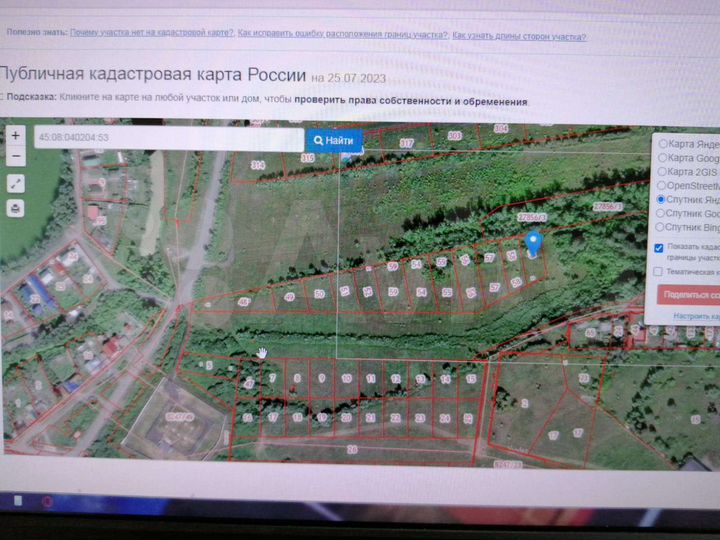Click the Публичная кадастровая карта России heading

pyautogui.click(x=152, y=74)
